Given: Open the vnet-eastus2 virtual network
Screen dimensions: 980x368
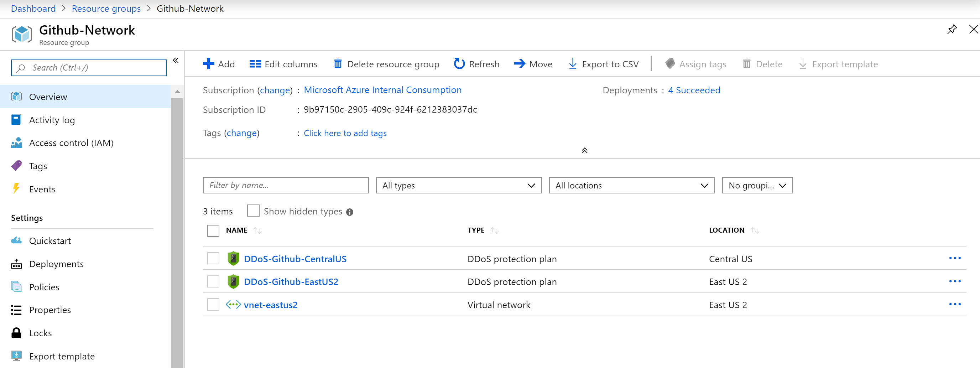Looking at the screenshot, I should click(271, 305).
